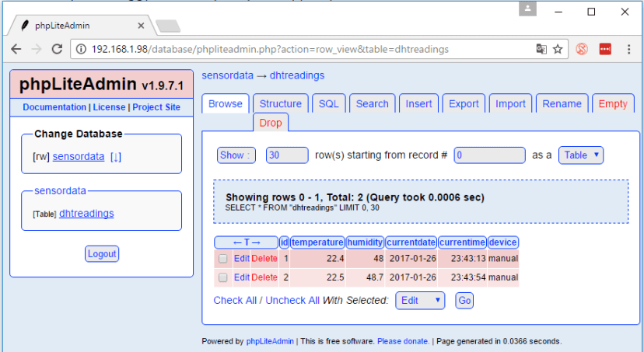The height and width of the screenshot is (352, 644).
Task: Open the Export tab
Action: point(464,104)
